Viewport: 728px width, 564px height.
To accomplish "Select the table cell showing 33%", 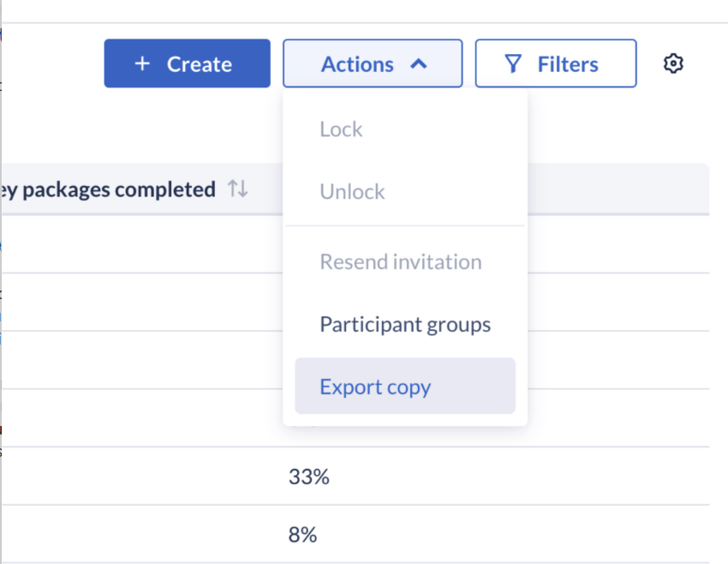I will point(308,477).
